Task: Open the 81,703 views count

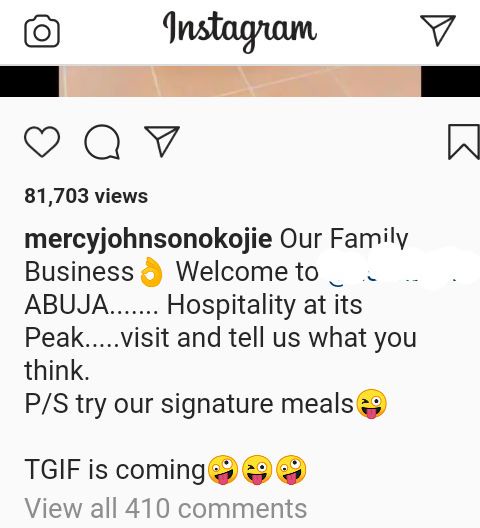Action: (x=86, y=196)
